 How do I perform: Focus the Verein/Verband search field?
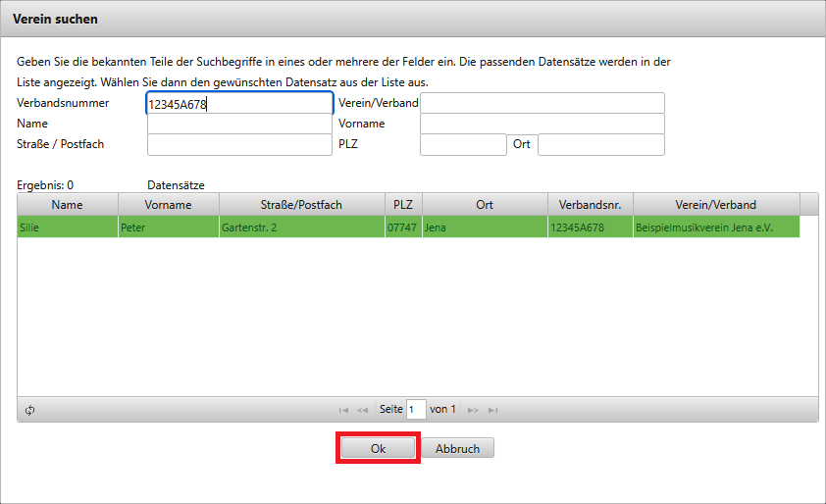(x=542, y=103)
